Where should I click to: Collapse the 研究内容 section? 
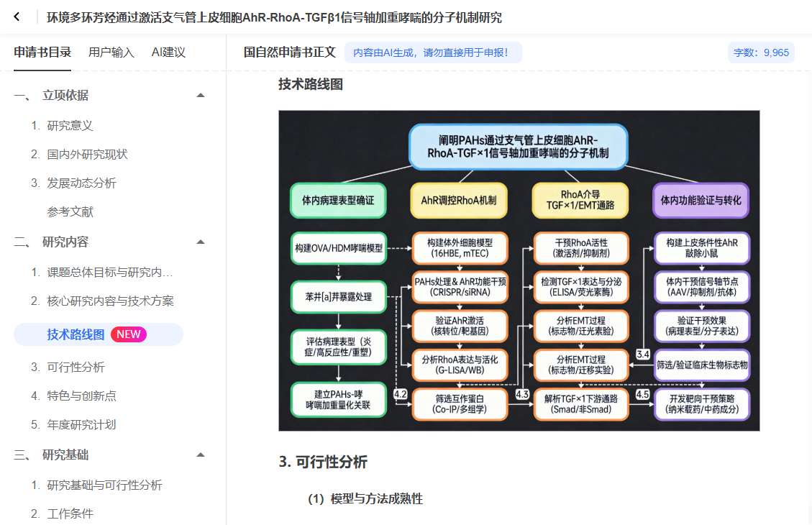tap(201, 242)
